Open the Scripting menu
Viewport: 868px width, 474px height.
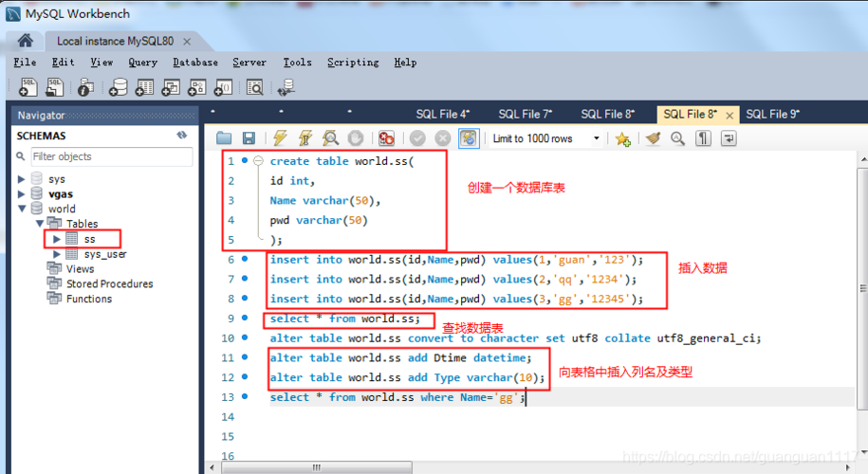[x=353, y=62]
